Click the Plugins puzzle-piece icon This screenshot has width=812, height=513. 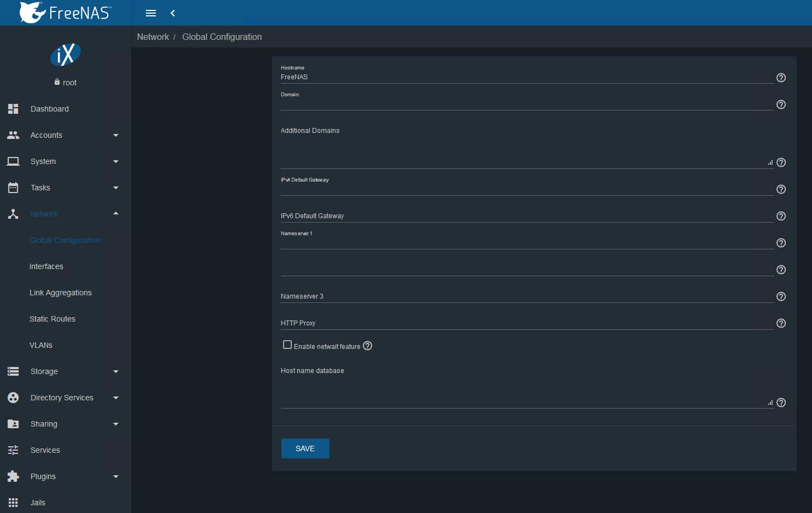click(x=13, y=476)
